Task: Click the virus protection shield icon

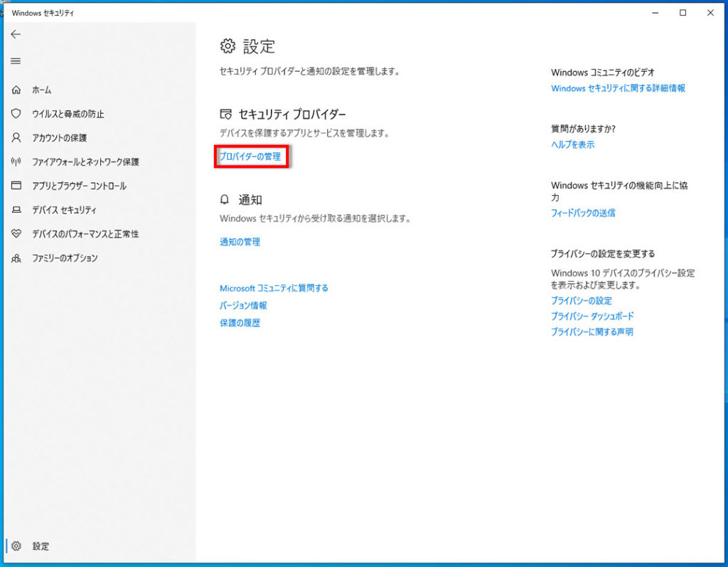Action: 16,114
